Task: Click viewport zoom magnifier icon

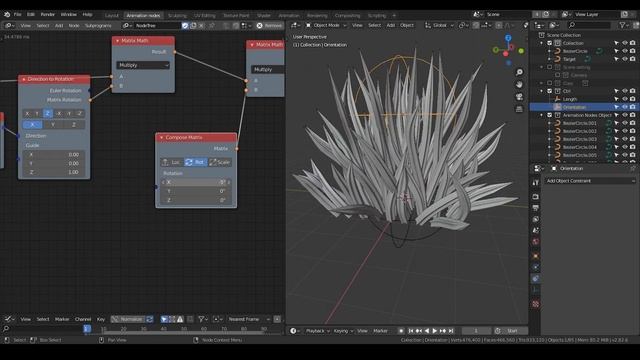Action: tap(519, 72)
